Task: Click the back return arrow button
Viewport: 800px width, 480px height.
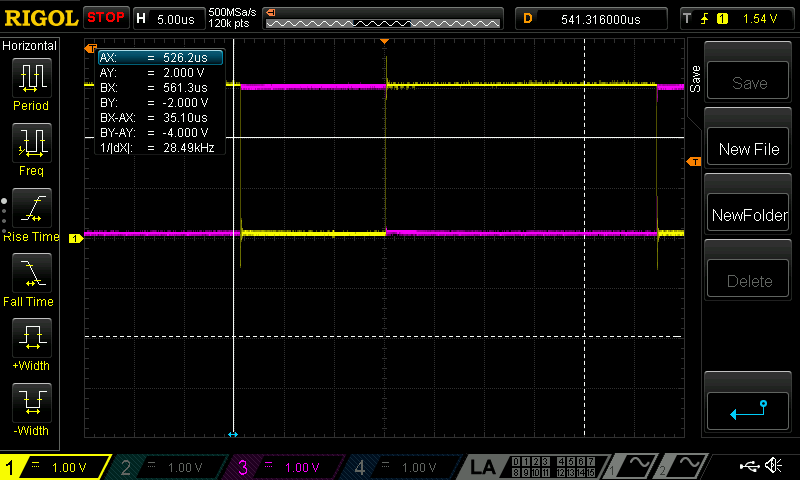Action: (748, 410)
